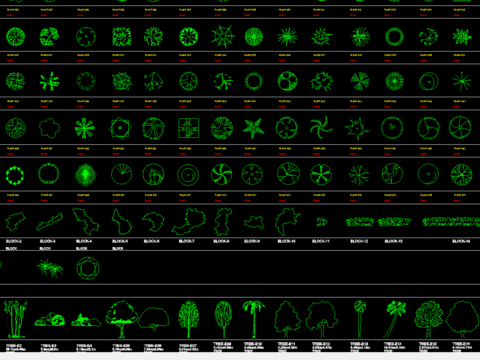Pick the BLOCK-12 textured hedge strip
Screen dimensions: 480x360
click(360, 222)
